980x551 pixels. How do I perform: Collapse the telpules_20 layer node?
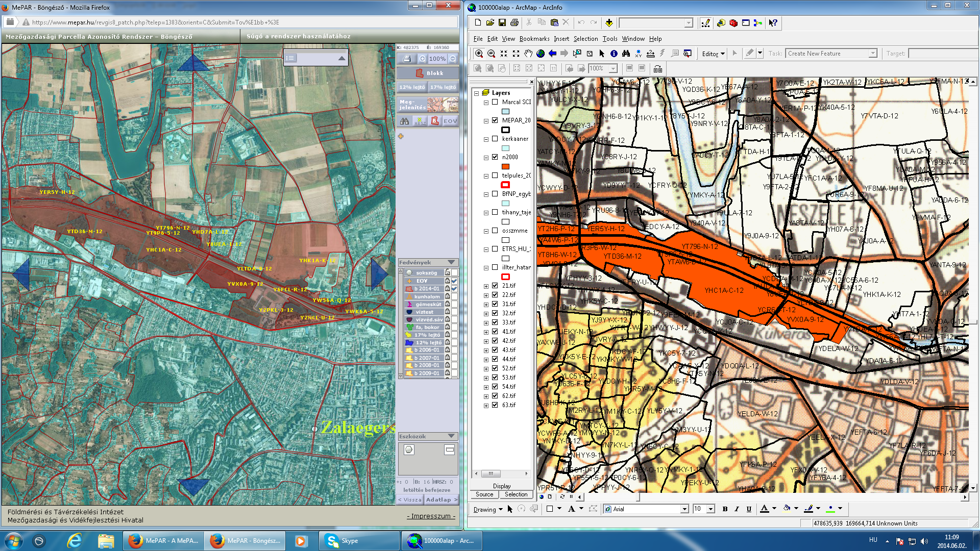(486, 176)
